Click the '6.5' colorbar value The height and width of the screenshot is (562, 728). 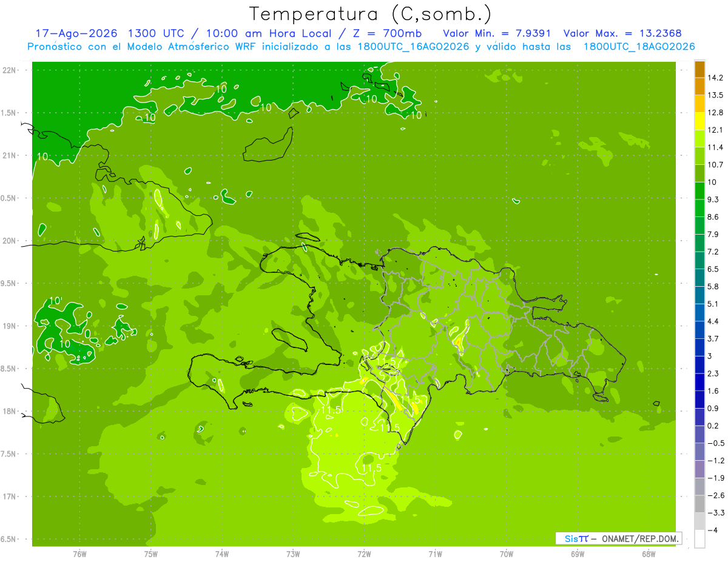[x=713, y=269]
